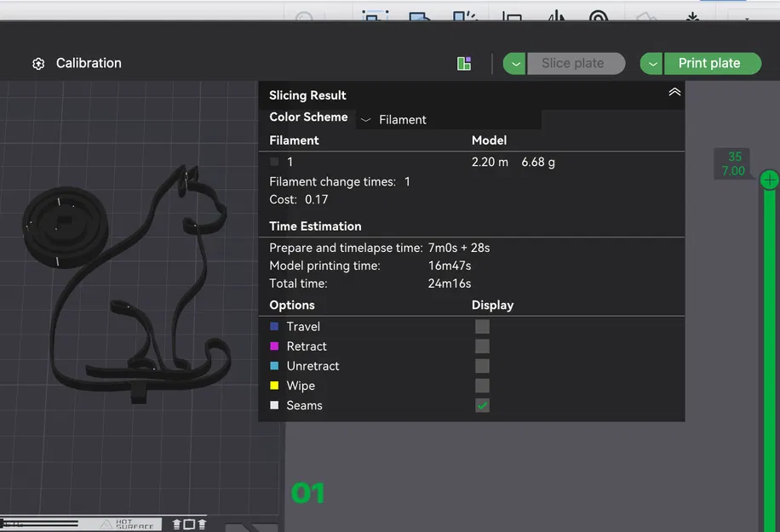Enable Unretract display checkbox
Screen dimensions: 780x532
pos(482,366)
